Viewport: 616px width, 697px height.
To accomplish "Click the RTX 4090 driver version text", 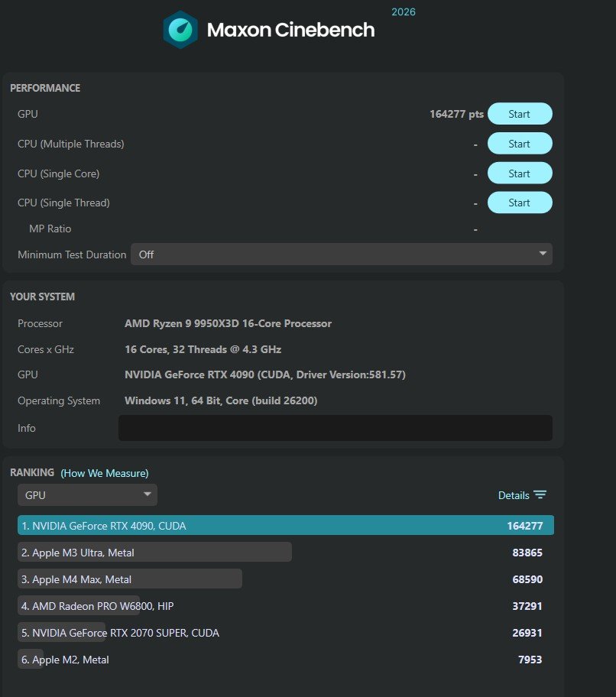I will pyautogui.click(x=265, y=374).
